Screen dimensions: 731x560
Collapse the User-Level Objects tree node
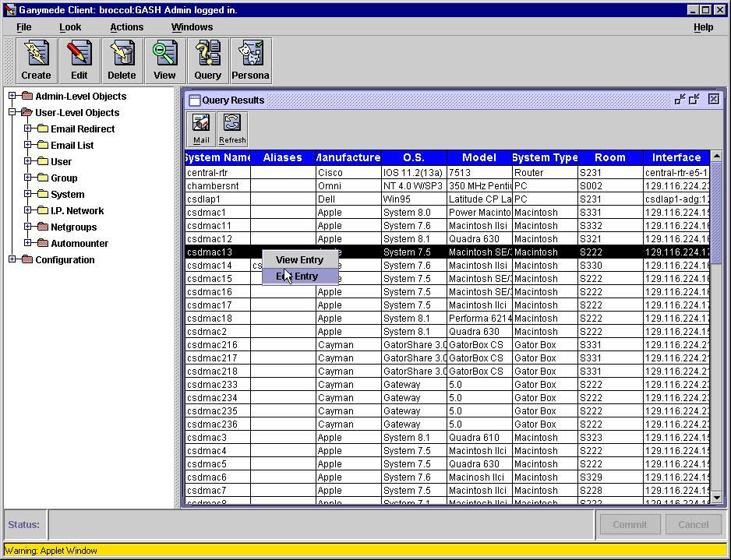(12, 113)
